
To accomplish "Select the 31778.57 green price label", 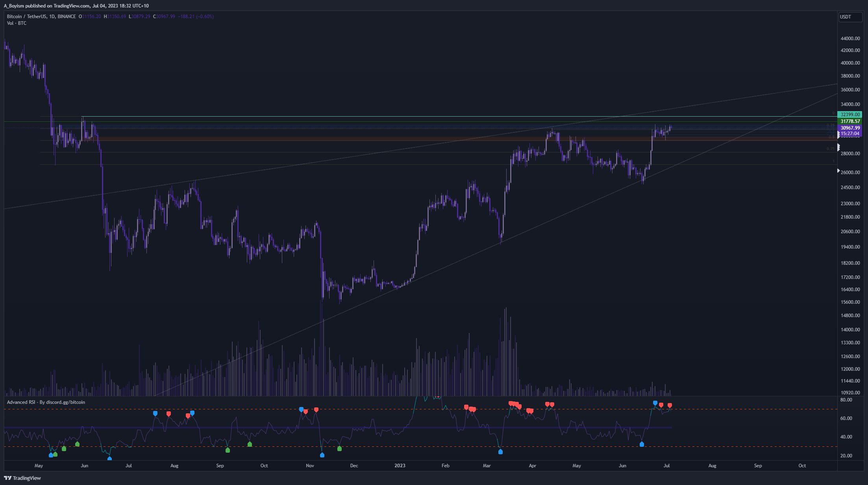I will (x=850, y=121).
